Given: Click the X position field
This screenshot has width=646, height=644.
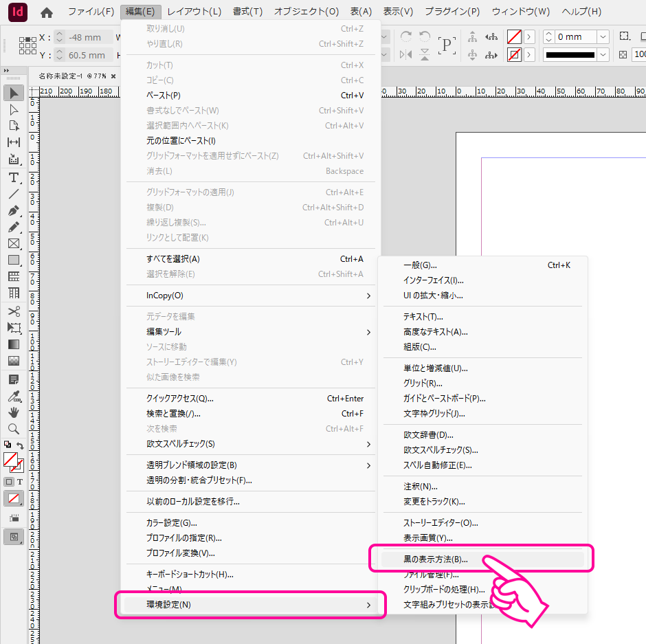Looking at the screenshot, I should 89,37.
